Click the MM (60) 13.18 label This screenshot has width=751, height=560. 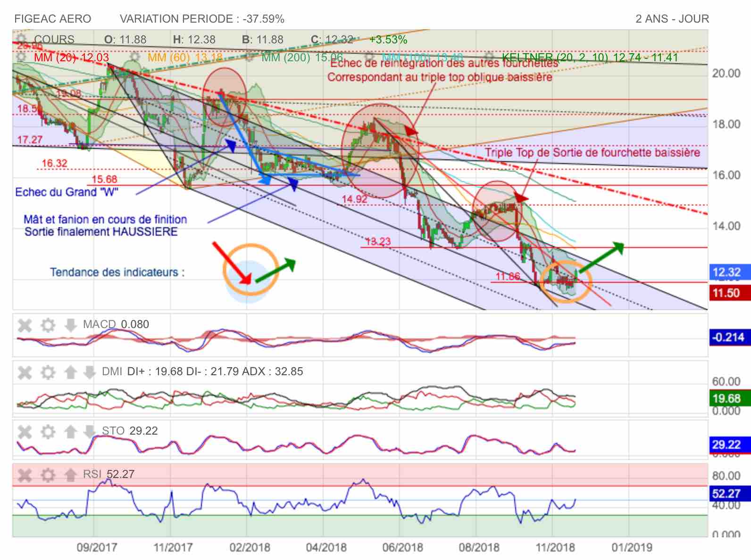[x=185, y=57]
